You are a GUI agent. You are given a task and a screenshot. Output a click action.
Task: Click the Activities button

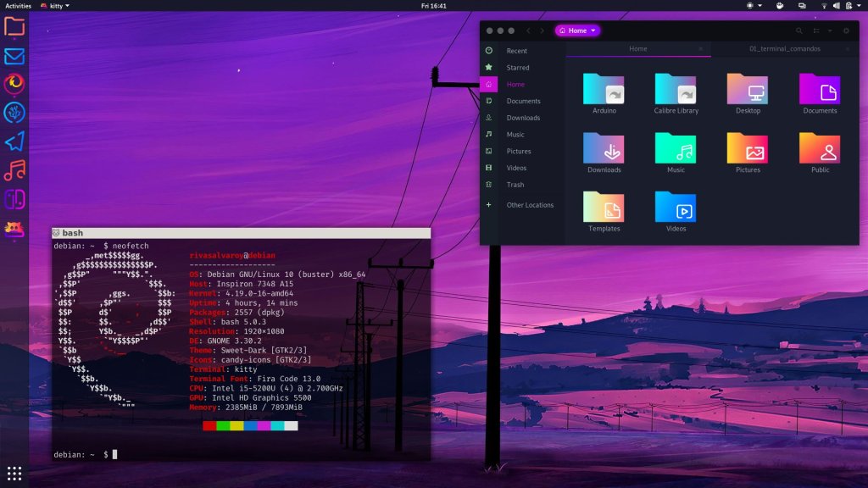pyautogui.click(x=18, y=6)
